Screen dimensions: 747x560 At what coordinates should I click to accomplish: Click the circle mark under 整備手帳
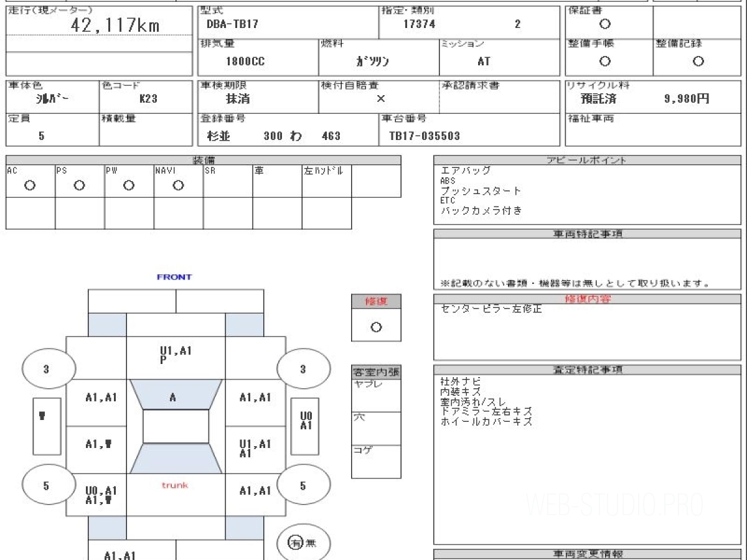tap(604, 61)
